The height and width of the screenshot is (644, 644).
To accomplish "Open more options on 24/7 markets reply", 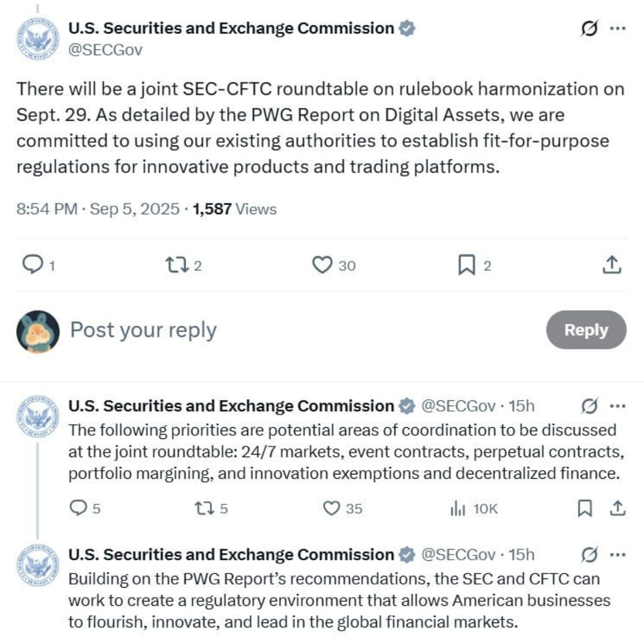I will click(618, 406).
